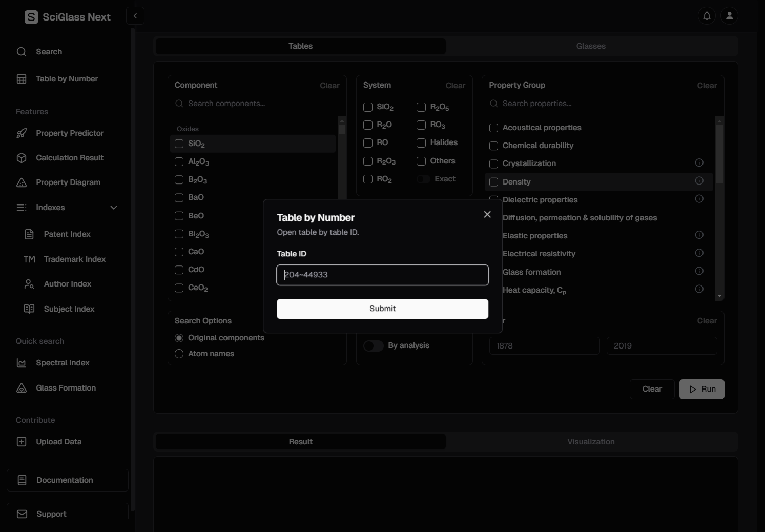Open the Patent Index
This screenshot has height=532, width=765.
(x=67, y=234)
